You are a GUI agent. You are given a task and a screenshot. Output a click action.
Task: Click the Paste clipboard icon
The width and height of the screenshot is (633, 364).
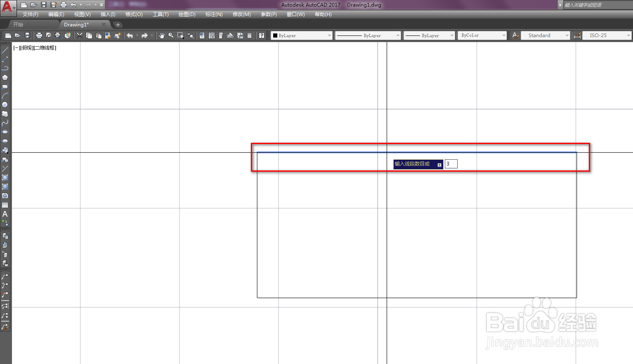(99, 35)
